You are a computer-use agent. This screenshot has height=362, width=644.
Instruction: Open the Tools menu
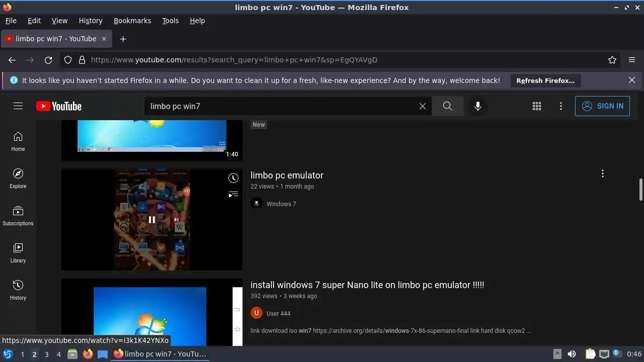170,21
